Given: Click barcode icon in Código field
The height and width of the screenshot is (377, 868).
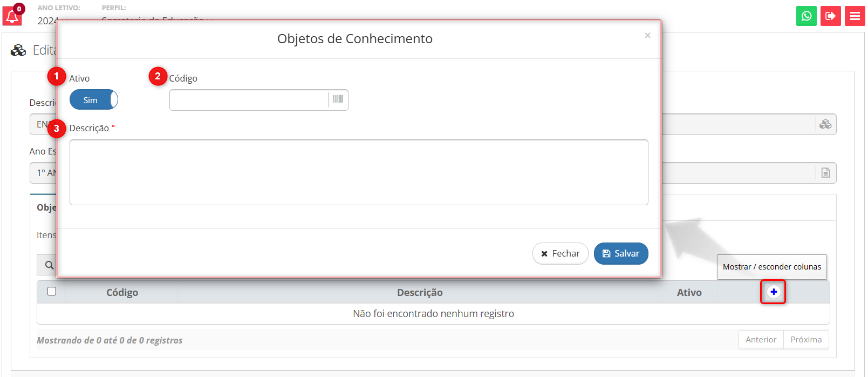Looking at the screenshot, I should tap(338, 99).
